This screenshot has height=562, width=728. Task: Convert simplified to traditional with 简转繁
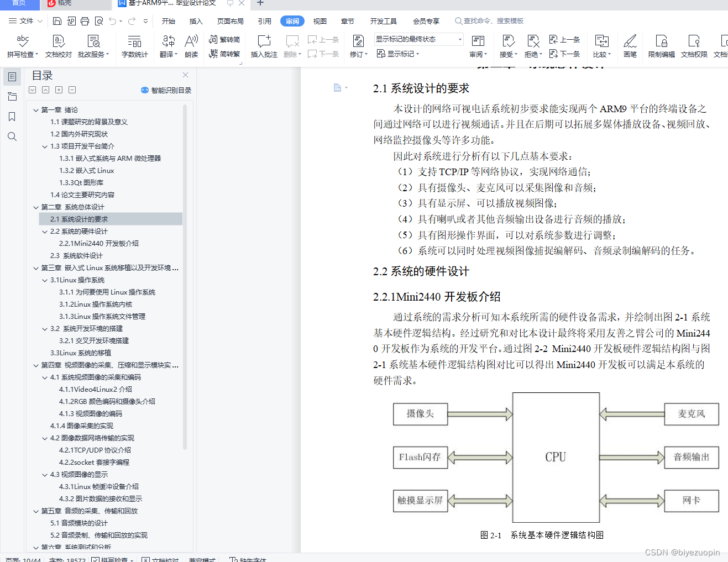coord(224,54)
